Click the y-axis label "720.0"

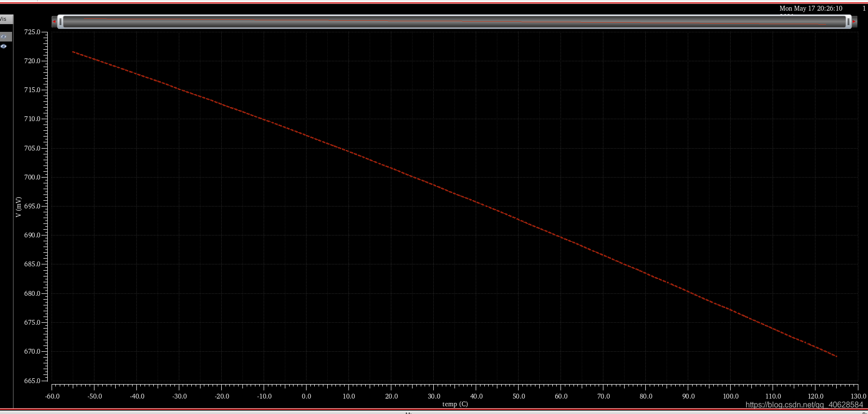point(32,61)
